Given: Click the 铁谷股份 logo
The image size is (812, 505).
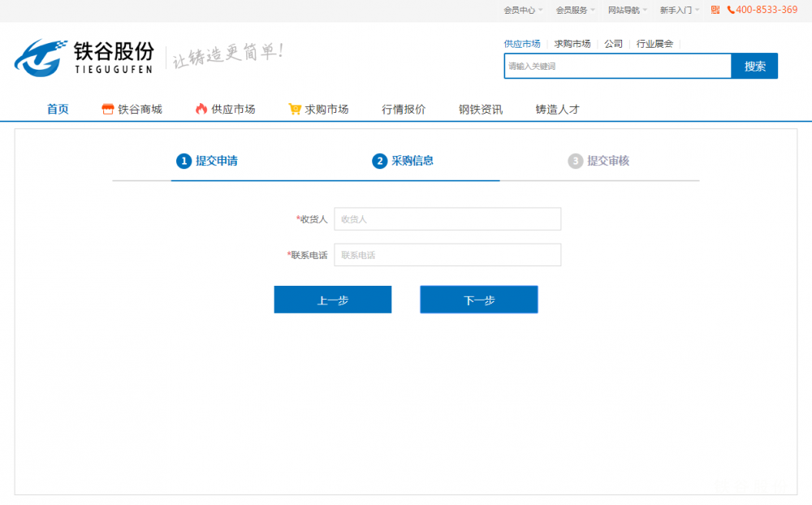Looking at the screenshot, I should pyautogui.click(x=84, y=57).
